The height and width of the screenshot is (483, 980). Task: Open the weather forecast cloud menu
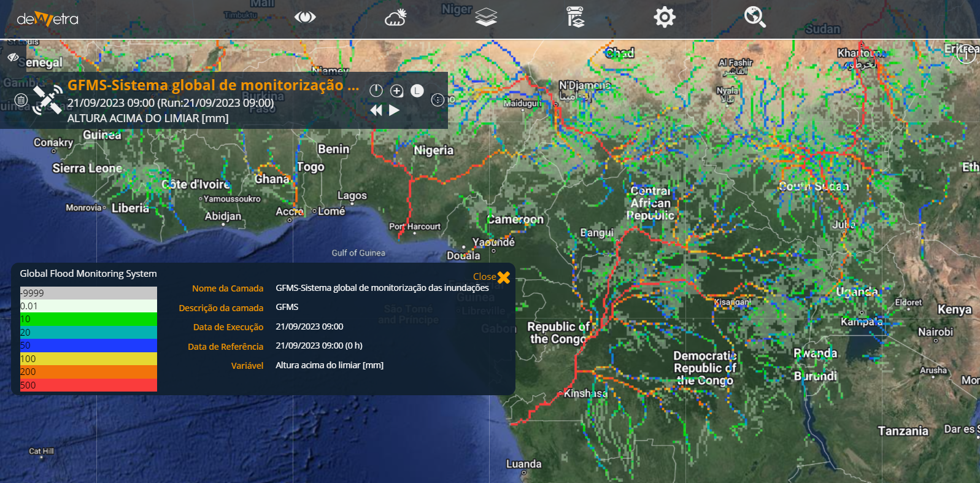coord(396,17)
